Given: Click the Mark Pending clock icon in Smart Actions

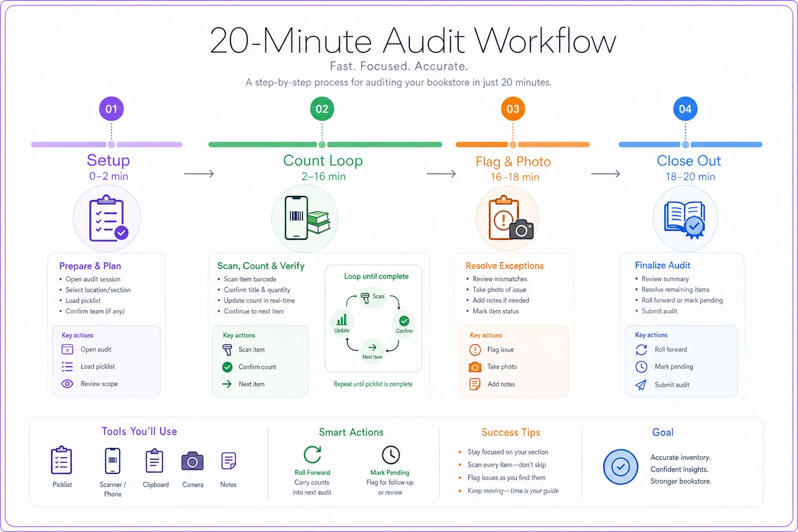Looking at the screenshot, I should click(391, 455).
